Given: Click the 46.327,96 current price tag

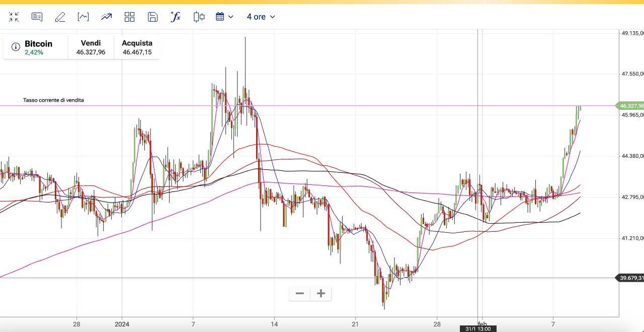Looking at the screenshot, I should tap(630, 106).
